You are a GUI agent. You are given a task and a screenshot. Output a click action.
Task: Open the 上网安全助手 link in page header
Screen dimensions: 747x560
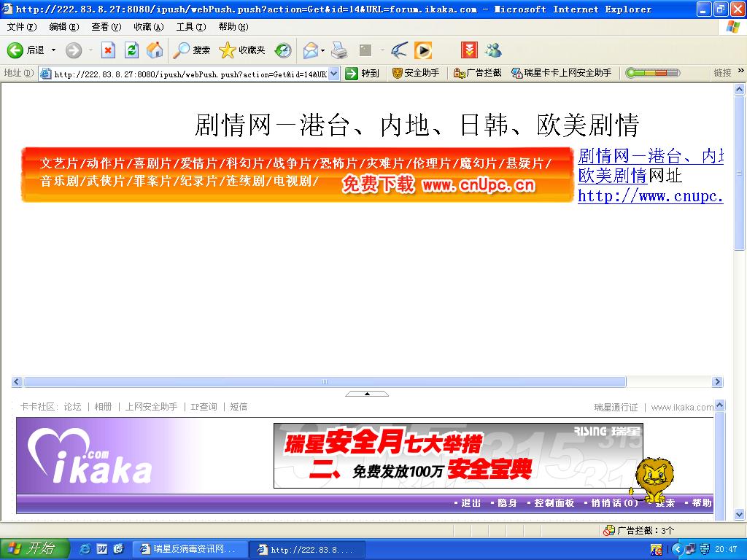click(x=151, y=407)
